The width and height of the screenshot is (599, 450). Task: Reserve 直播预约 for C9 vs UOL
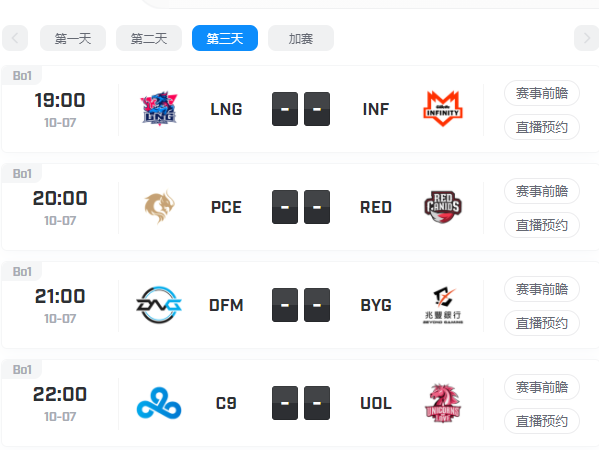click(542, 421)
